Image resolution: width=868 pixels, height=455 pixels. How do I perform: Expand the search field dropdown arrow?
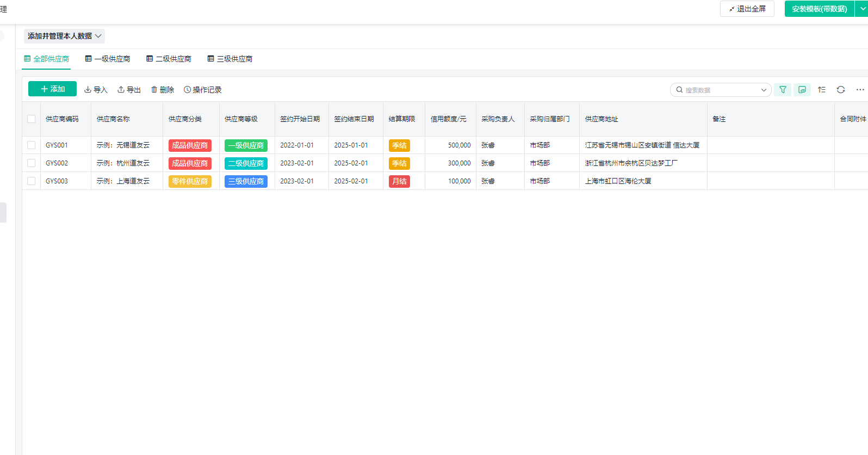764,90
